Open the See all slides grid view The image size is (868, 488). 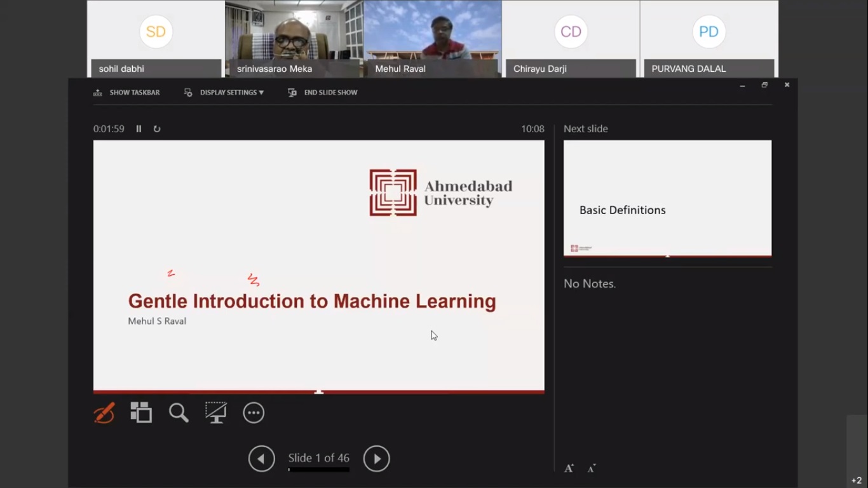coord(141,413)
